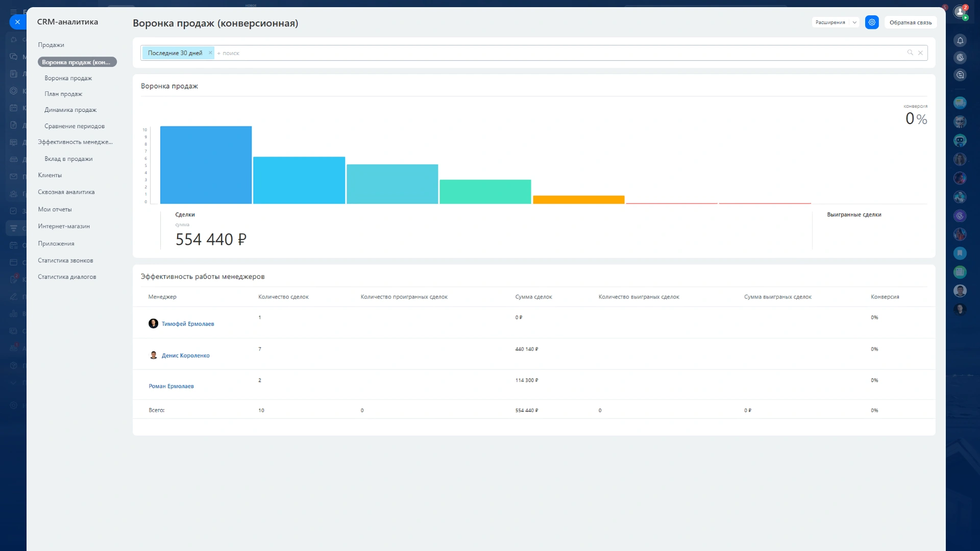The image size is (980, 551).
Task: Open Статистика звонков menu item
Action: (65, 260)
